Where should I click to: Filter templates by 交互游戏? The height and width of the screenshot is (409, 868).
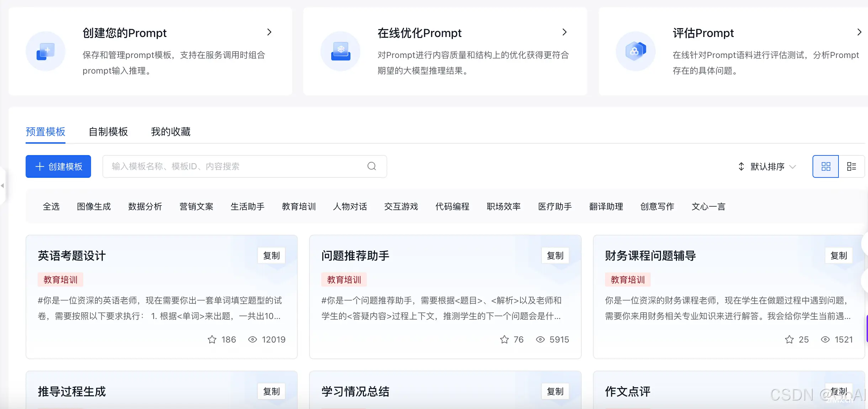[401, 207]
